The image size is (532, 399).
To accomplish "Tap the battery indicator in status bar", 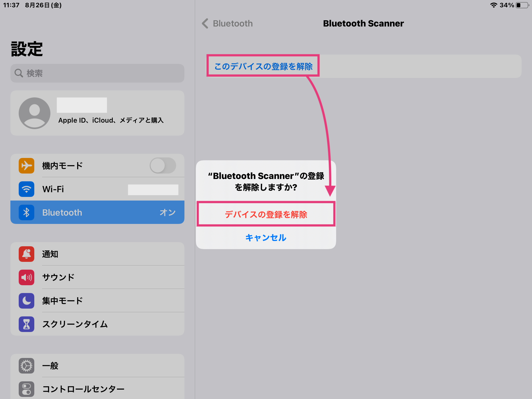I will [x=522, y=5].
